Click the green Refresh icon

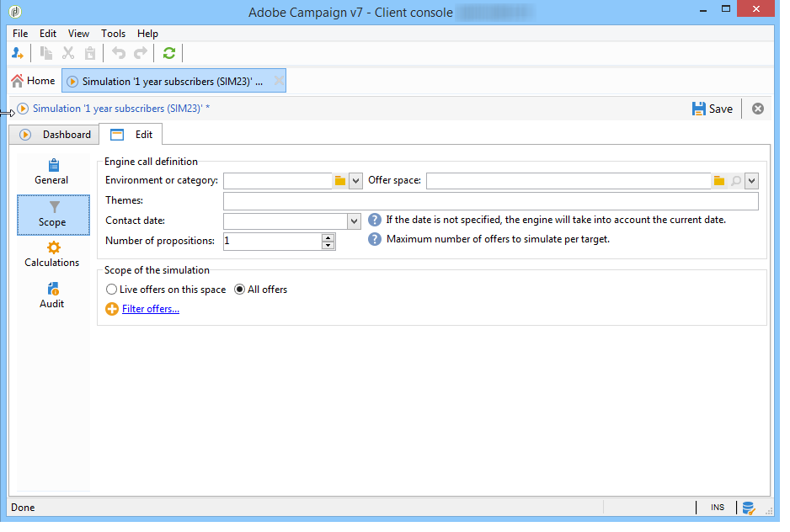tap(168, 53)
